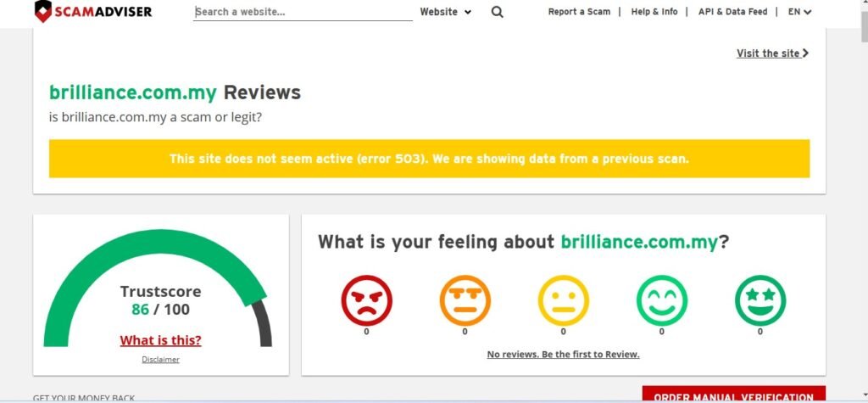Viewport: 868px width, 403px height.
Task: Rate with the neutral yellow face
Action: [x=564, y=300]
